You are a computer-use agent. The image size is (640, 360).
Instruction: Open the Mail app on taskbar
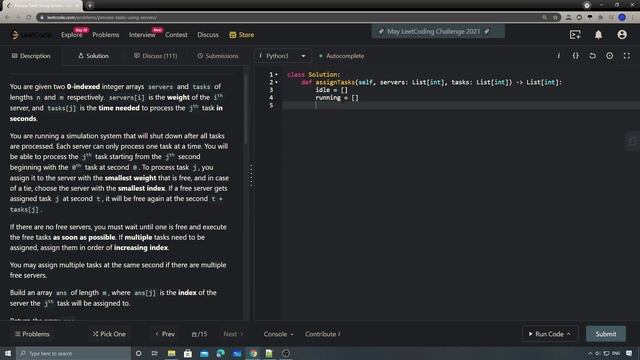[204, 353]
